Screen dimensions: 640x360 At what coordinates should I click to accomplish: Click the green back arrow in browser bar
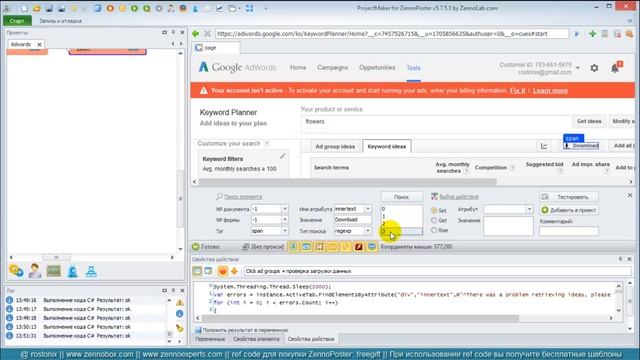(x=196, y=33)
